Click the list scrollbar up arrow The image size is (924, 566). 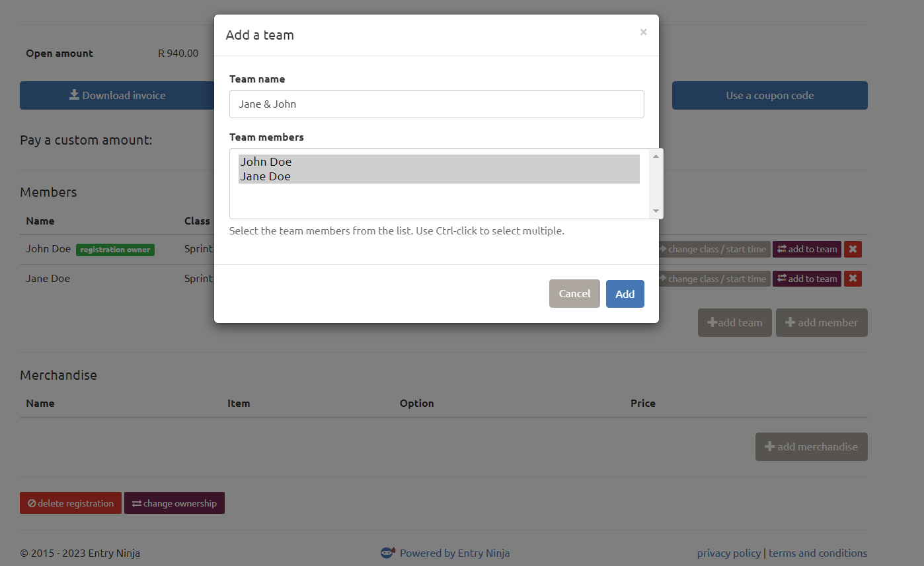point(656,157)
